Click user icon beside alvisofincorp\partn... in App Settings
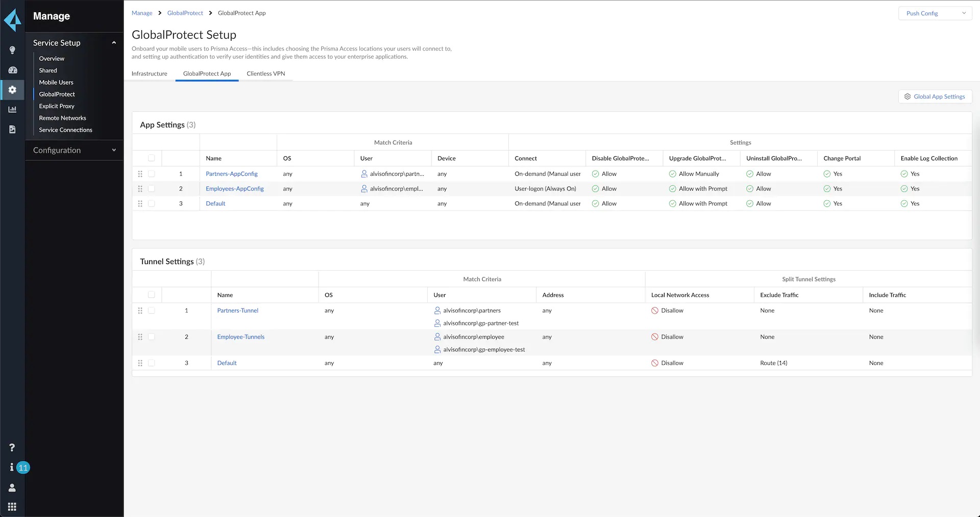The image size is (980, 517). [364, 174]
